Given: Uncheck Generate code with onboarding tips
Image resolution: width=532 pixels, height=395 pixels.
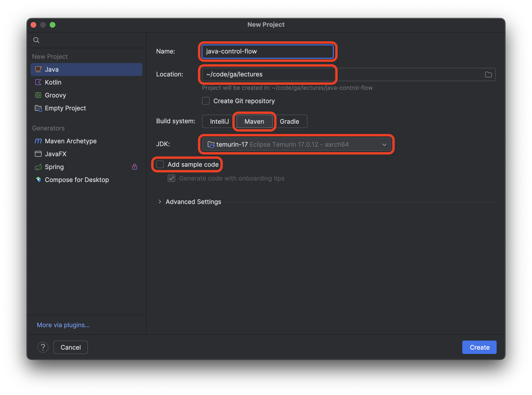Looking at the screenshot, I should [171, 178].
